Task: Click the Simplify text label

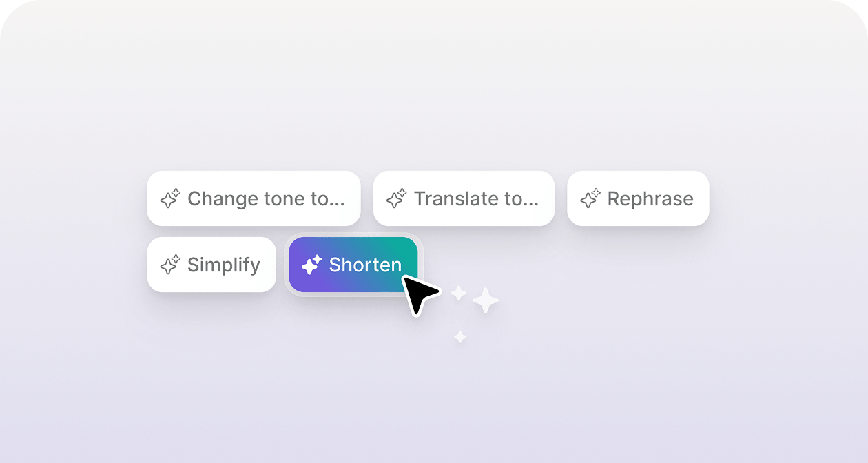Action: [x=224, y=265]
